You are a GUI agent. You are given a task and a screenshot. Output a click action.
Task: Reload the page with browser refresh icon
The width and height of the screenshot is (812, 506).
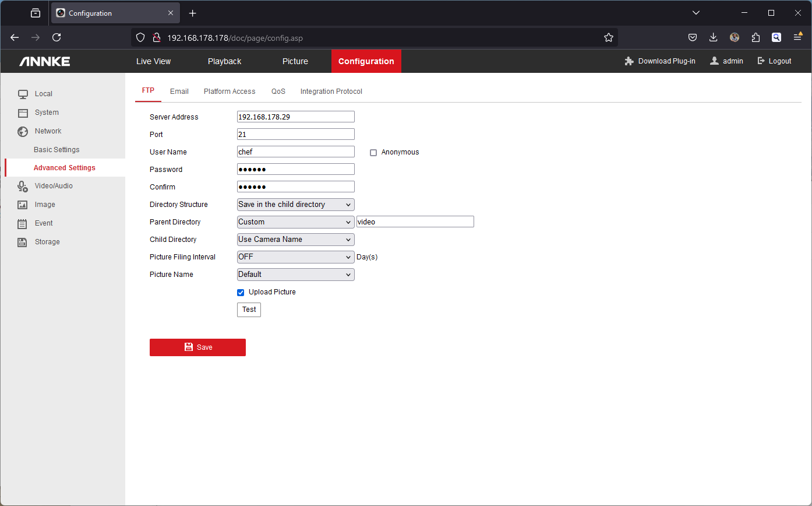coord(57,37)
